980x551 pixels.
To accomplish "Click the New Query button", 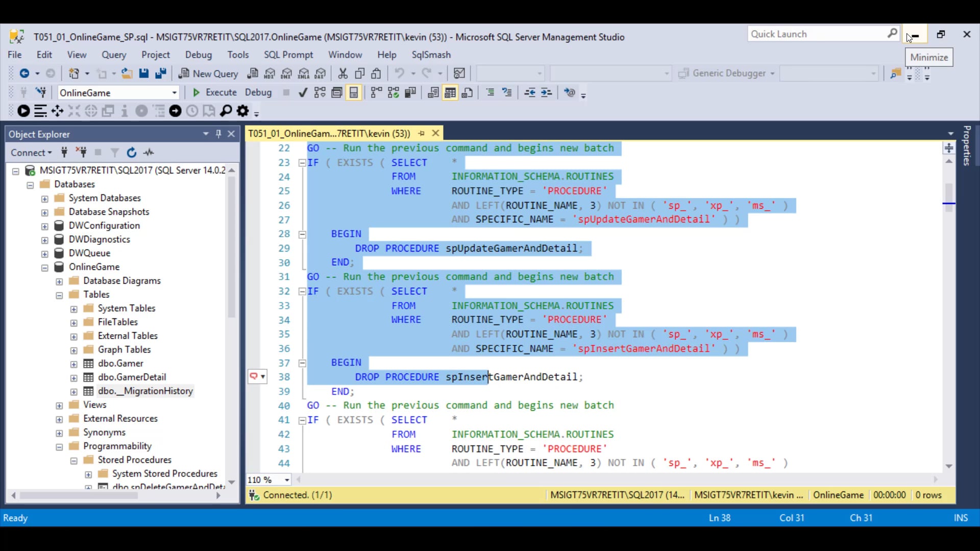I will 208,73.
